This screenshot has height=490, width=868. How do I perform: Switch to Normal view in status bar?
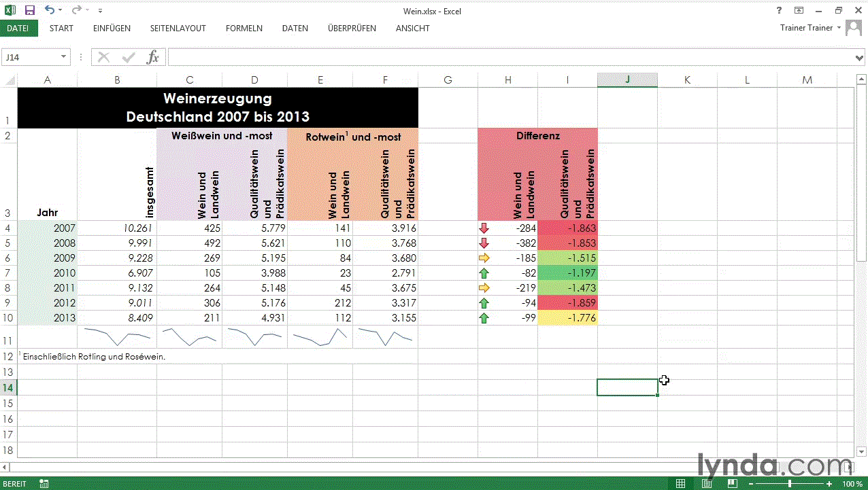click(x=680, y=483)
